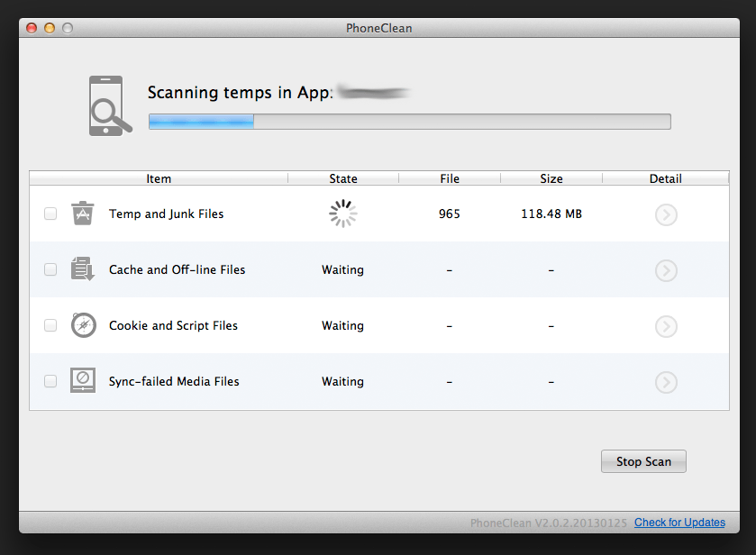Click the Cookie and Script Files label
Image resolution: width=756 pixels, height=555 pixels.
173,325
